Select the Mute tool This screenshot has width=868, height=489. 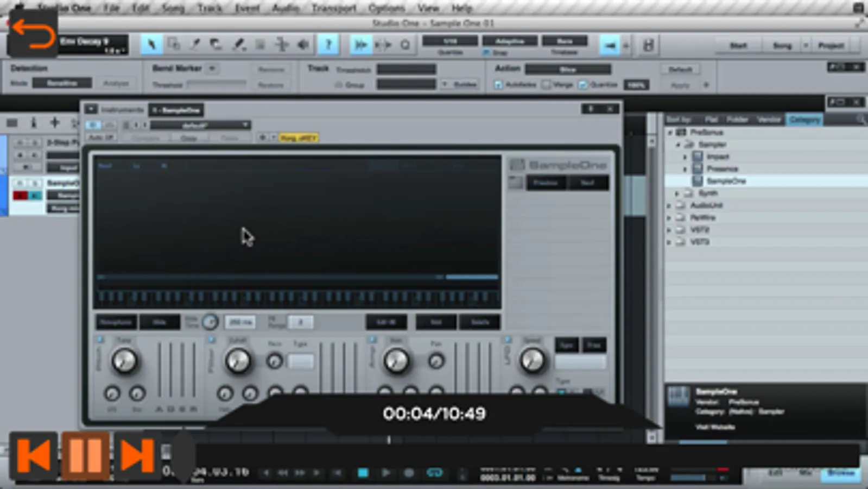tap(260, 45)
